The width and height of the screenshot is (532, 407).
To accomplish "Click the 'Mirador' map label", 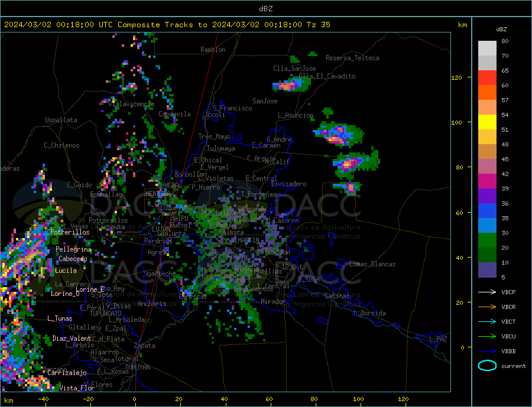I will (x=273, y=301).
